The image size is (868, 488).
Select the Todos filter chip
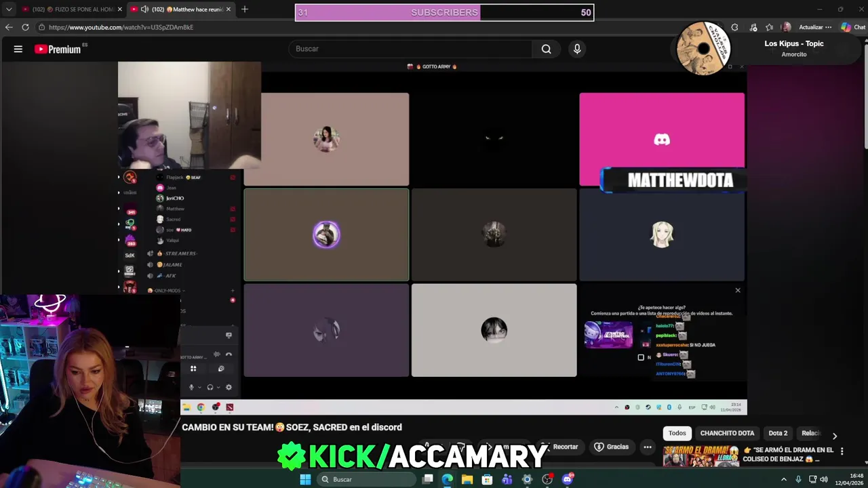[677, 433]
